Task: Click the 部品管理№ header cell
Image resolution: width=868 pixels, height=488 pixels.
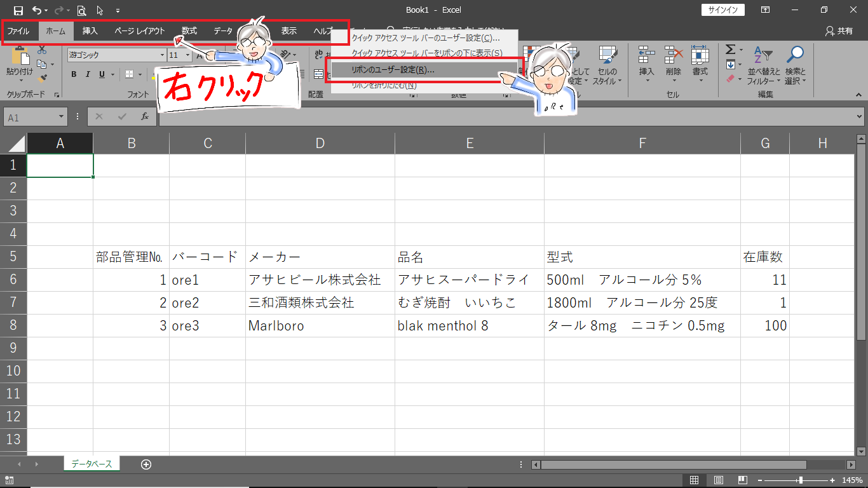Action: (x=132, y=257)
